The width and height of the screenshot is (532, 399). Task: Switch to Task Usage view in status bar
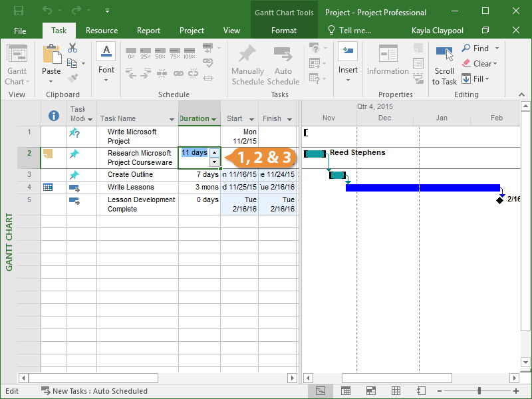click(x=346, y=391)
